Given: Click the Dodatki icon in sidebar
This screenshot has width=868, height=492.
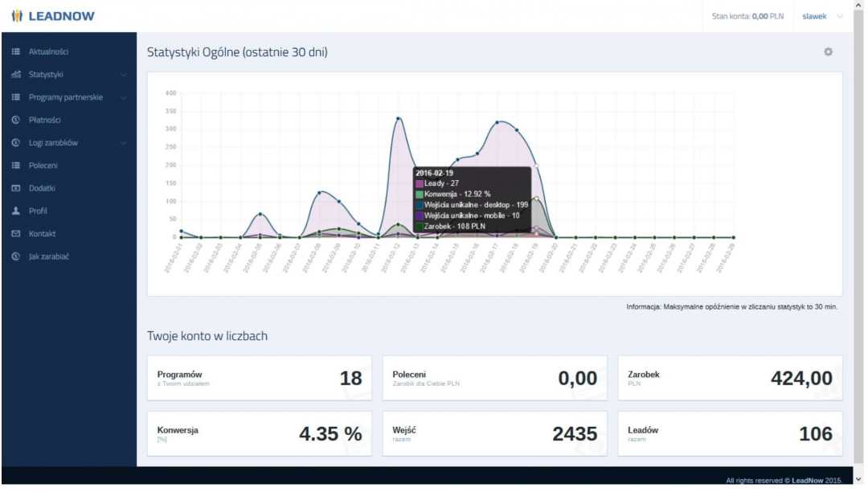Looking at the screenshot, I should (x=16, y=188).
